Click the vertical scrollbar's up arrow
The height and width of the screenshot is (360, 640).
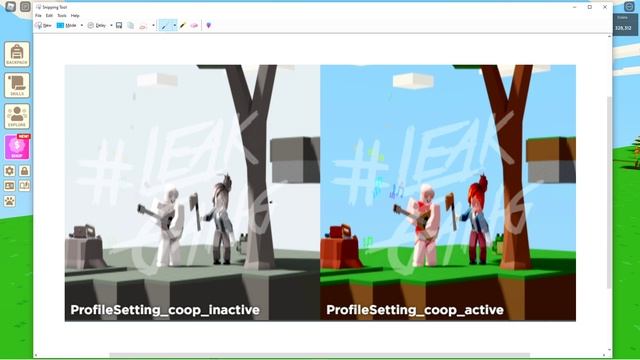(x=609, y=37)
